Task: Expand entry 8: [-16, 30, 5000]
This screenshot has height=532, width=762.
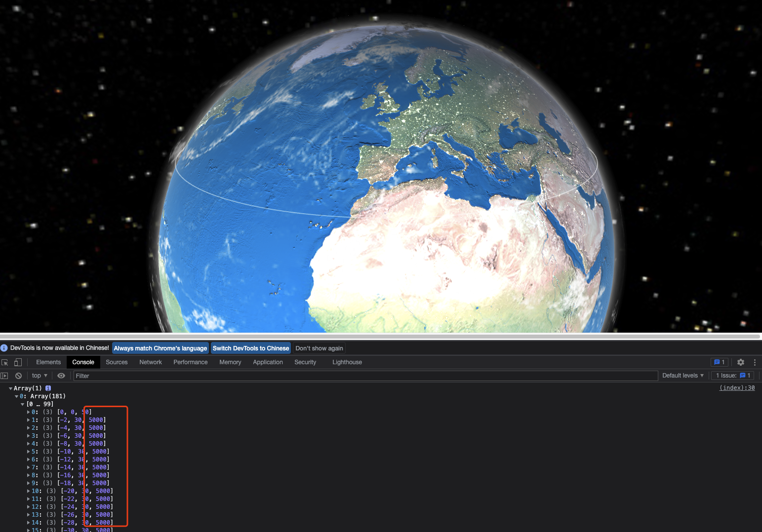Action: tap(29, 475)
